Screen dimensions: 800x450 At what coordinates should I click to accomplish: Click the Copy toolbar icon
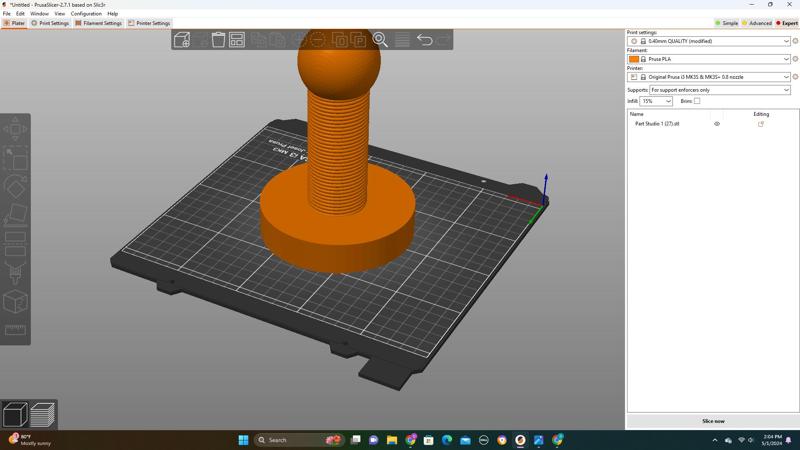click(259, 40)
